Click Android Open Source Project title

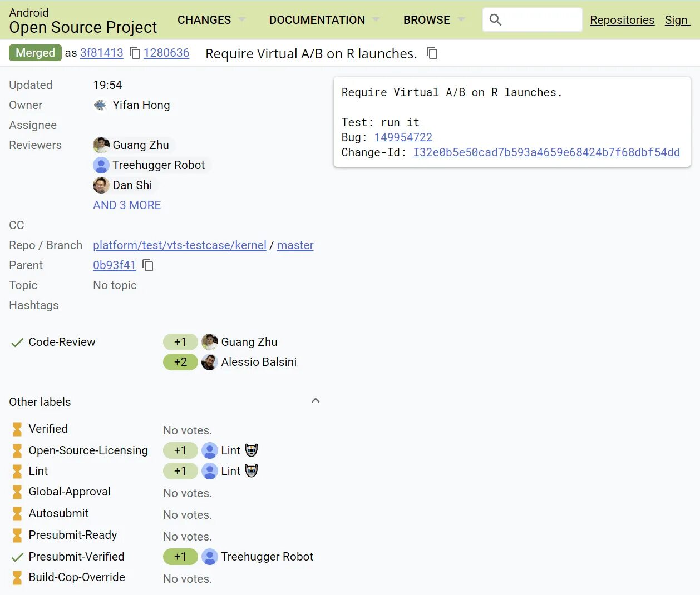pyautogui.click(x=83, y=21)
